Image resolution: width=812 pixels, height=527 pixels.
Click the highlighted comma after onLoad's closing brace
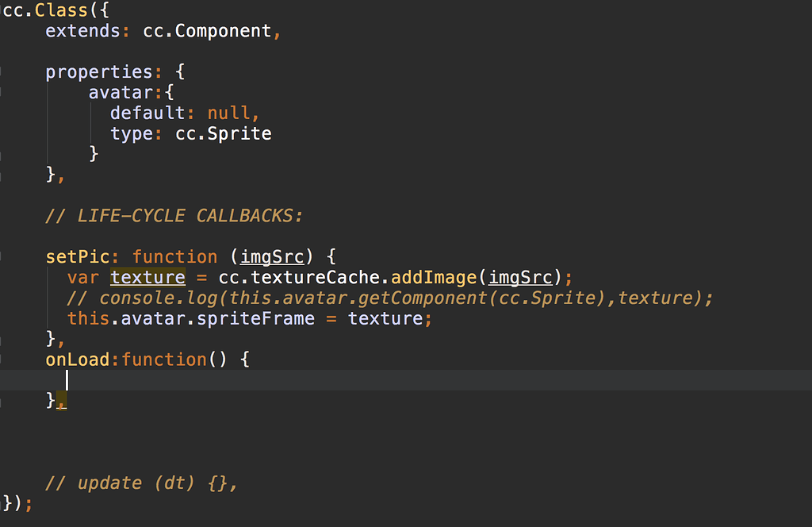pos(63,402)
